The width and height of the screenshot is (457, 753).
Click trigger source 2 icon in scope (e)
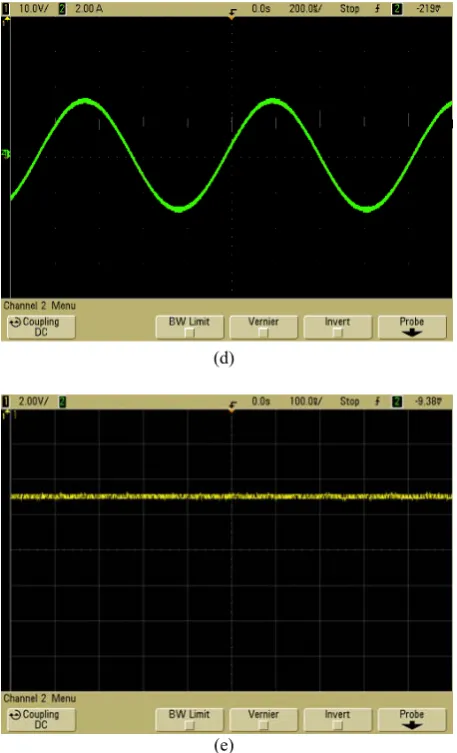pos(397,401)
